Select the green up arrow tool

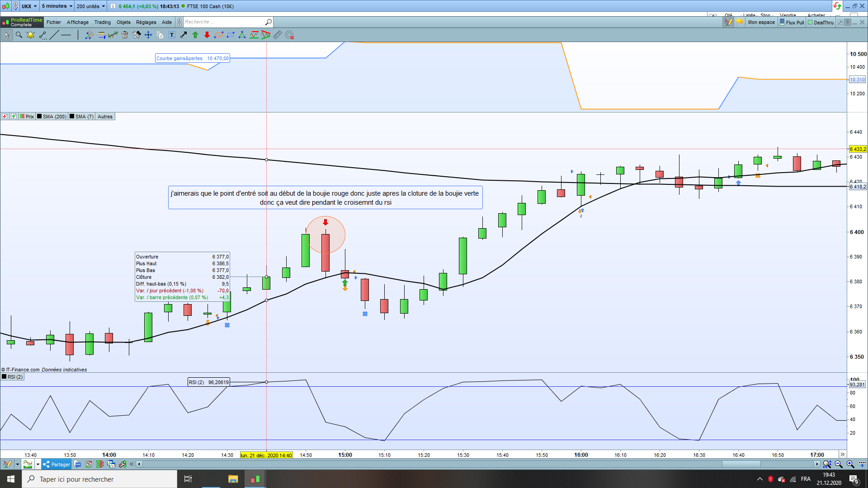[x=195, y=35]
